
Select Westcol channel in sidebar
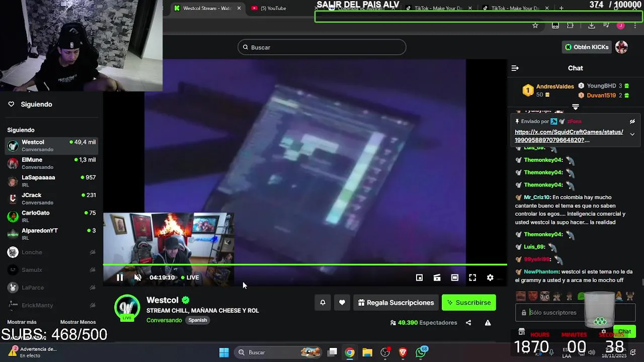[51, 146]
